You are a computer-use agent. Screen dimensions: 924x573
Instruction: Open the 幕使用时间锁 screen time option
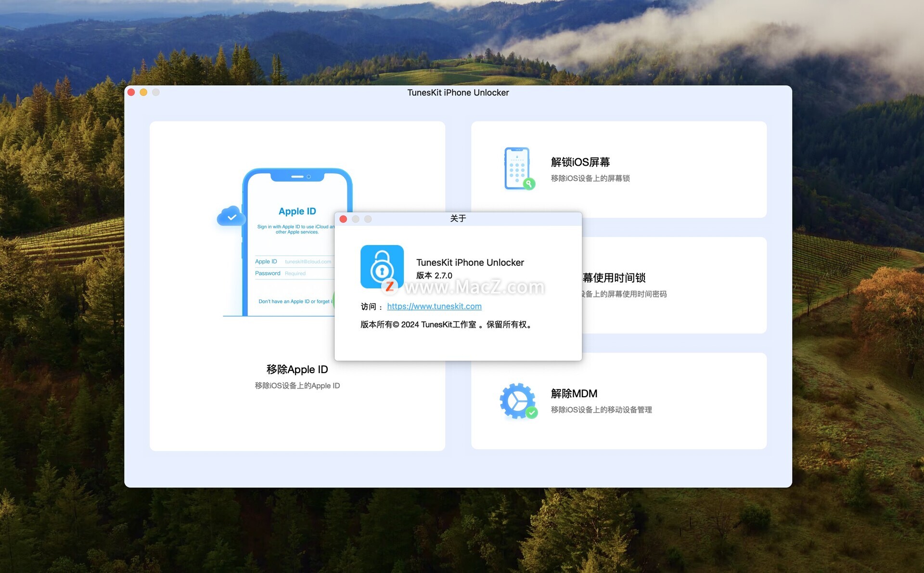pyautogui.click(x=614, y=278)
